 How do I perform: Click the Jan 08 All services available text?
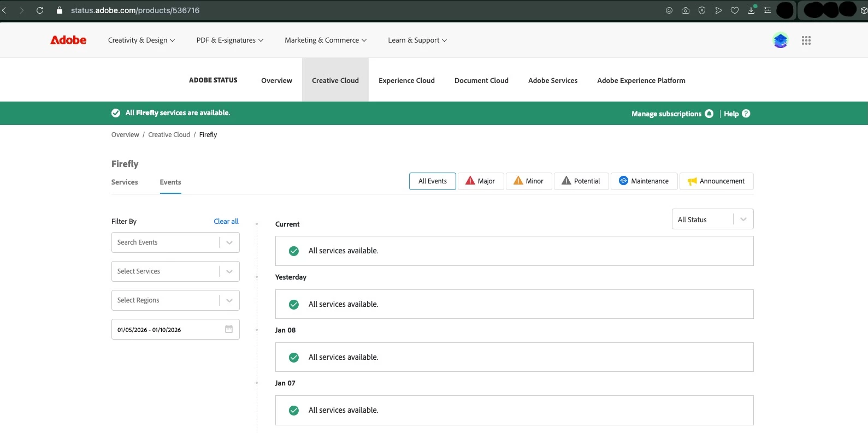pos(344,358)
